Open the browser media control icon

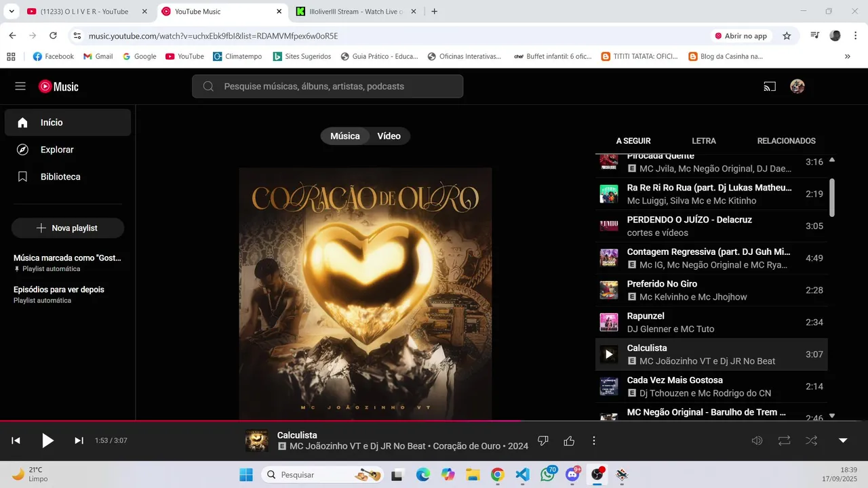[815, 36]
